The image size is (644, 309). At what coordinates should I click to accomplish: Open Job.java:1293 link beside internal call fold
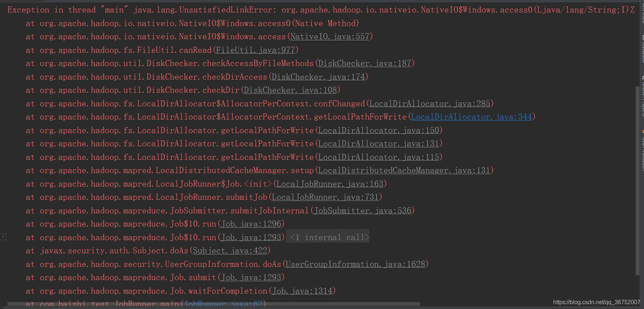coord(251,238)
